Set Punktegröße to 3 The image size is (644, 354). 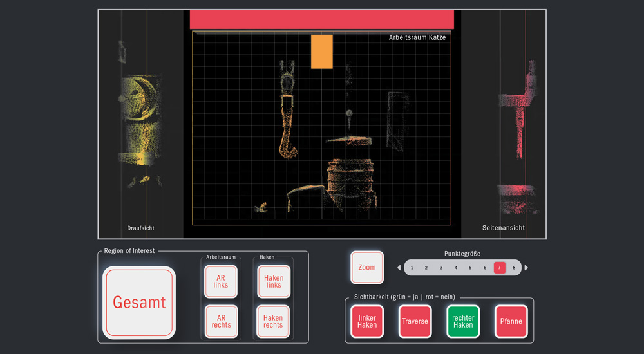point(441,268)
